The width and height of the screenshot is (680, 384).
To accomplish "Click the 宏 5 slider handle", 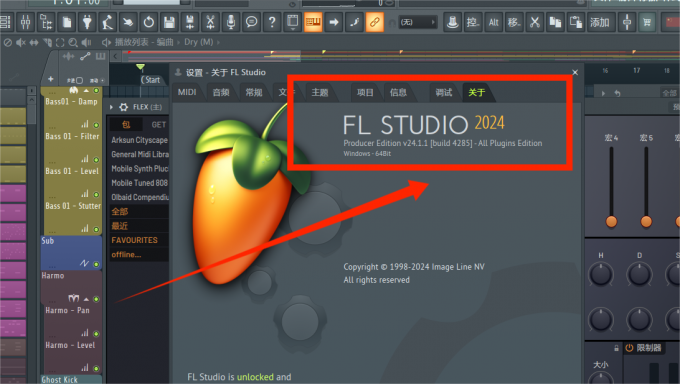I will pos(646,221).
